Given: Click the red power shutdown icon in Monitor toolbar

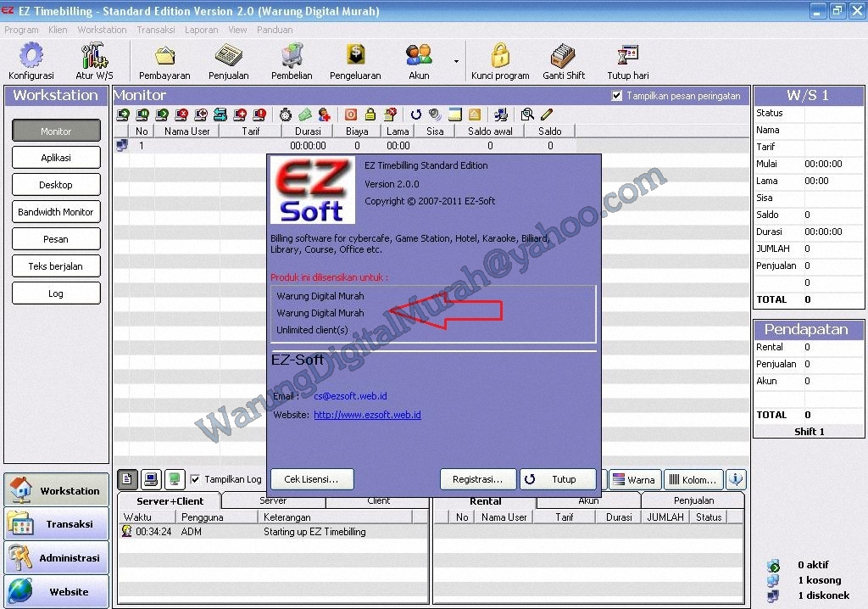Looking at the screenshot, I should point(350,115).
